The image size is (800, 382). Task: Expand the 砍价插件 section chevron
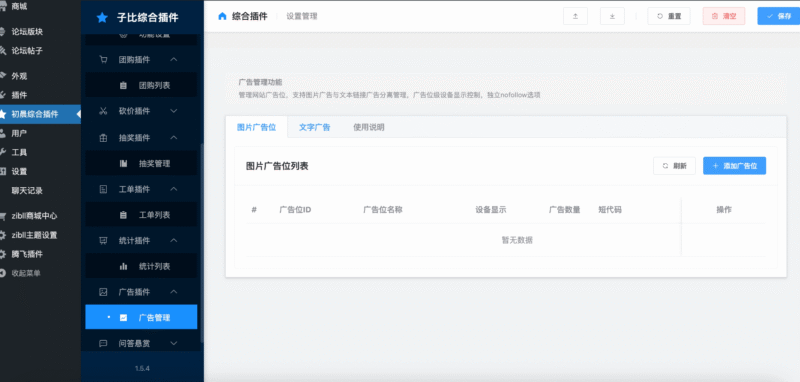click(x=173, y=111)
